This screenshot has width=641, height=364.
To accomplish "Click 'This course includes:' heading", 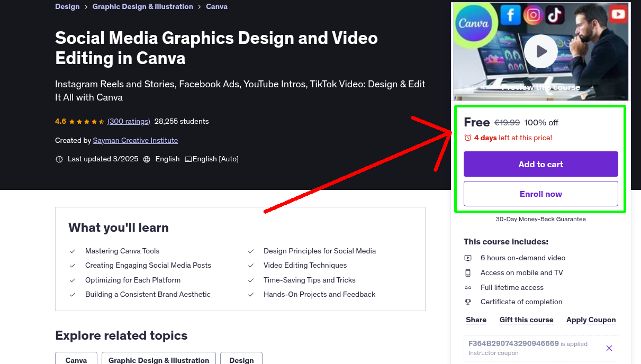I will click(x=506, y=242).
